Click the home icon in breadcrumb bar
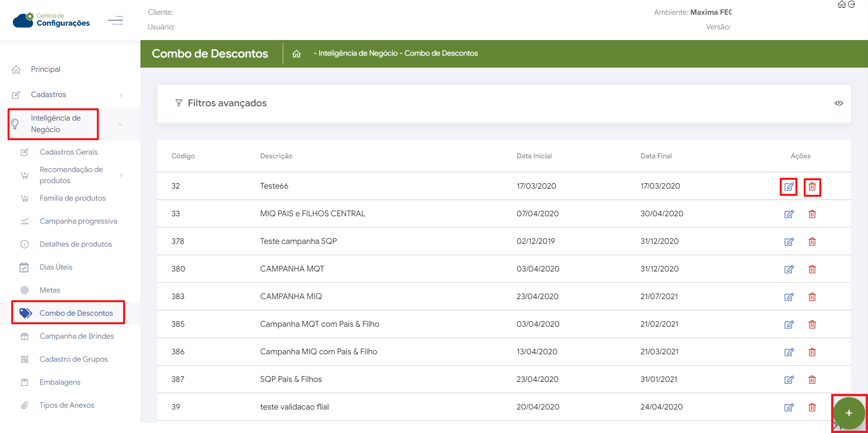Viewport: 868px width, 433px height. (297, 54)
